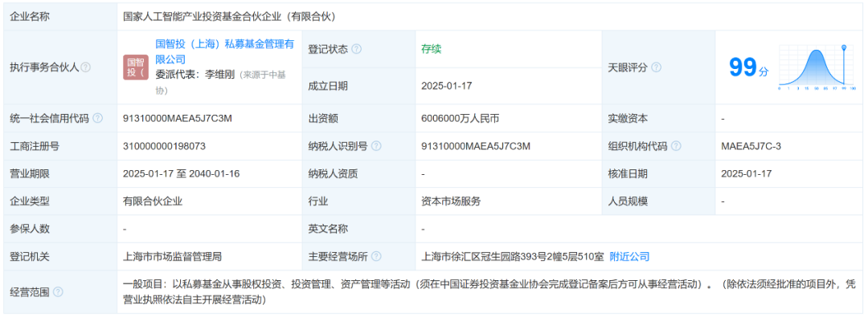Click the 营业期限 label
The height and width of the screenshot is (317, 868).
30,173
